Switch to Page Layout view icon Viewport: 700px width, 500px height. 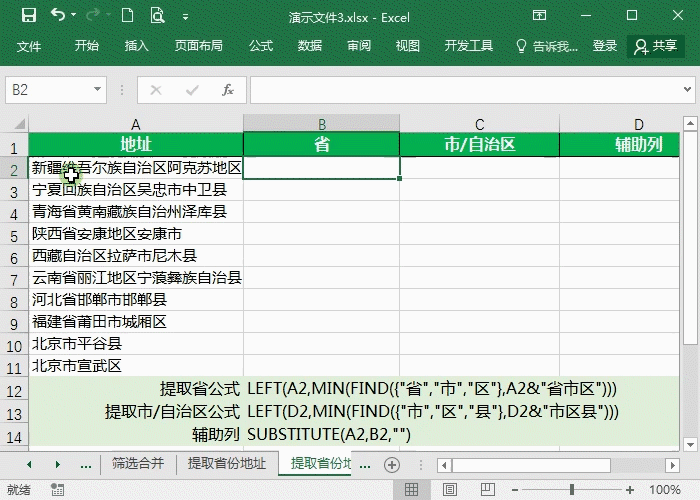[x=450, y=490]
